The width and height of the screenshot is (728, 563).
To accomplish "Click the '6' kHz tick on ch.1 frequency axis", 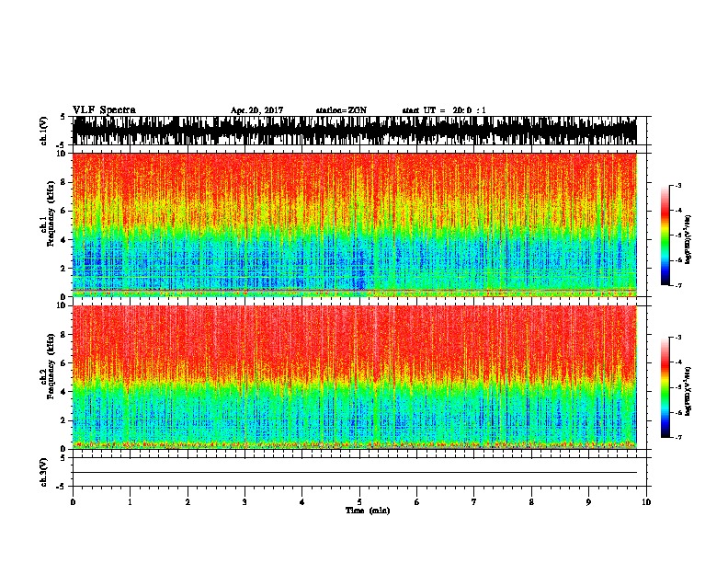I will (x=64, y=211).
